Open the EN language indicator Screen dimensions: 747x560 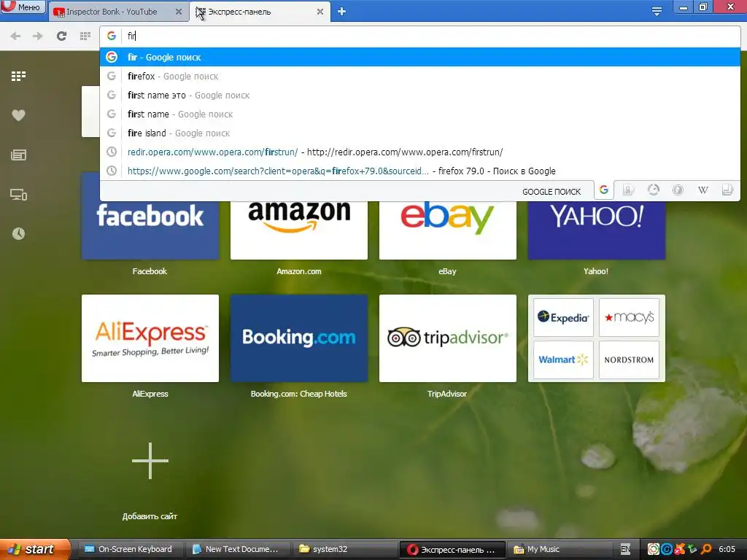[625, 549]
